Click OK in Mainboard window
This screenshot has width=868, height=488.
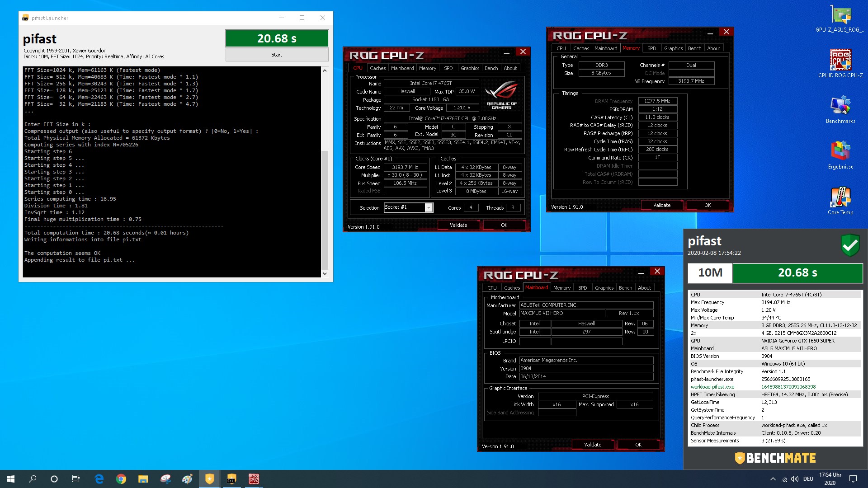tap(638, 445)
